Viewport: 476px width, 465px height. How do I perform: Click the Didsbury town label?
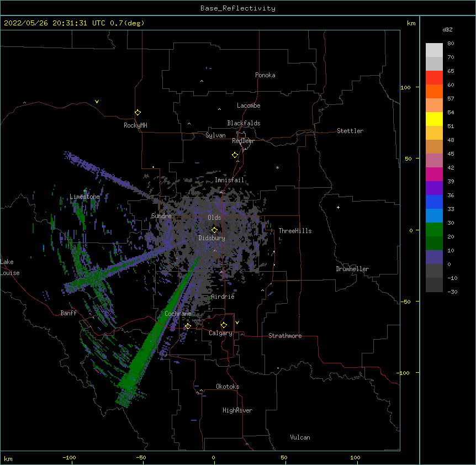[211, 238]
